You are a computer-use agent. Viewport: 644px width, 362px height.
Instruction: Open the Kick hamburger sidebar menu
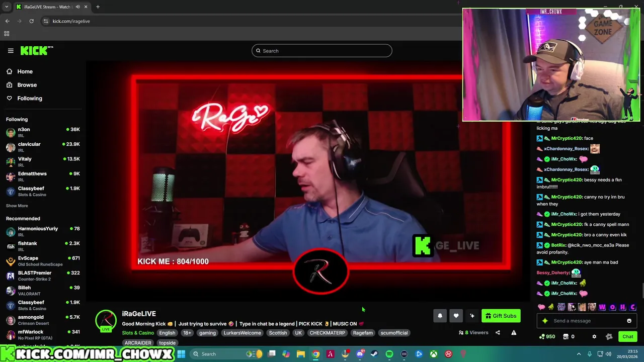coord(11,51)
